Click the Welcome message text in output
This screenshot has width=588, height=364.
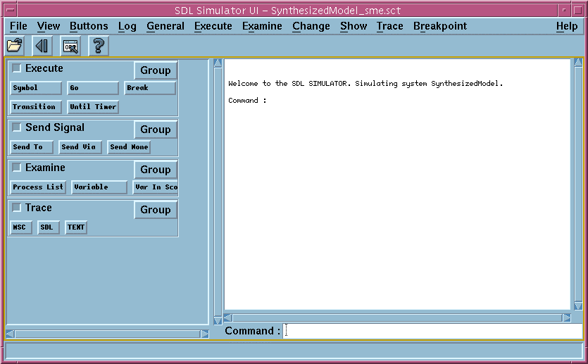pyautogui.click(x=365, y=84)
